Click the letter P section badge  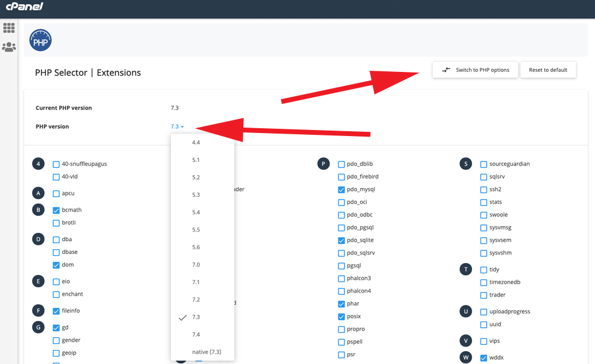(x=323, y=163)
